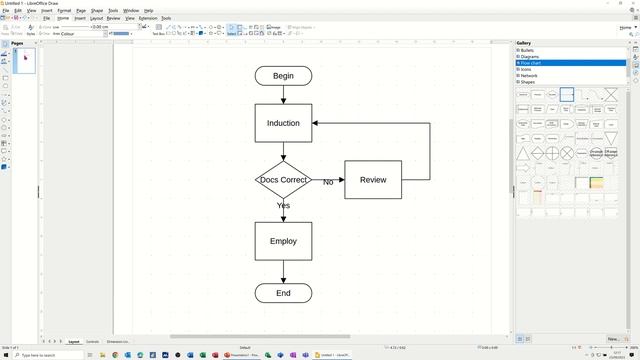Select the Flow chart gallery category

coord(571,63)
